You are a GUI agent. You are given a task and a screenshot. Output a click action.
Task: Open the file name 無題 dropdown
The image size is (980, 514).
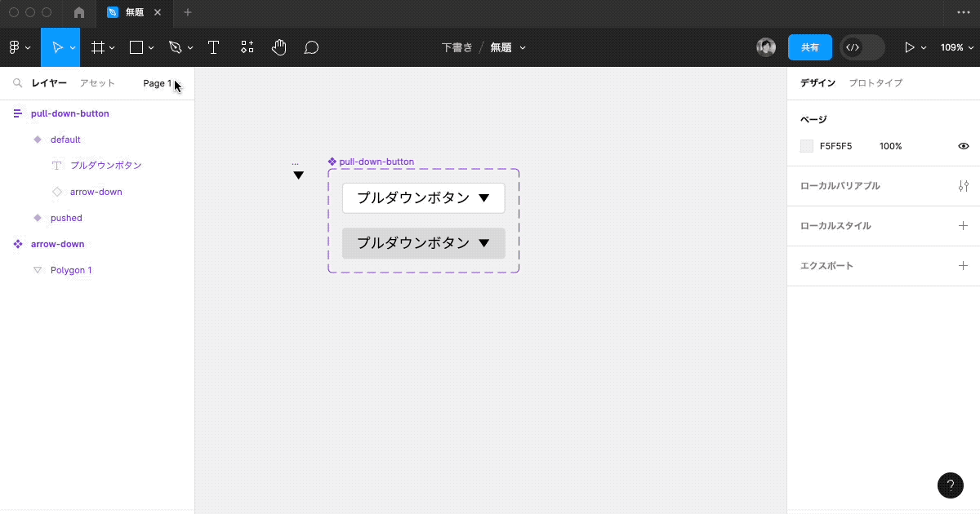point(507,47)
